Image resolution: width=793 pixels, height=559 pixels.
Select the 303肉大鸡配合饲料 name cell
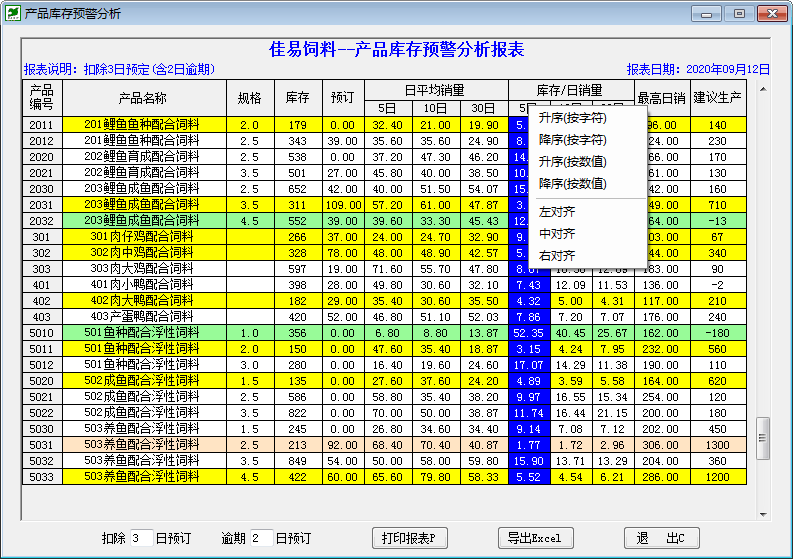coord(144,269)
